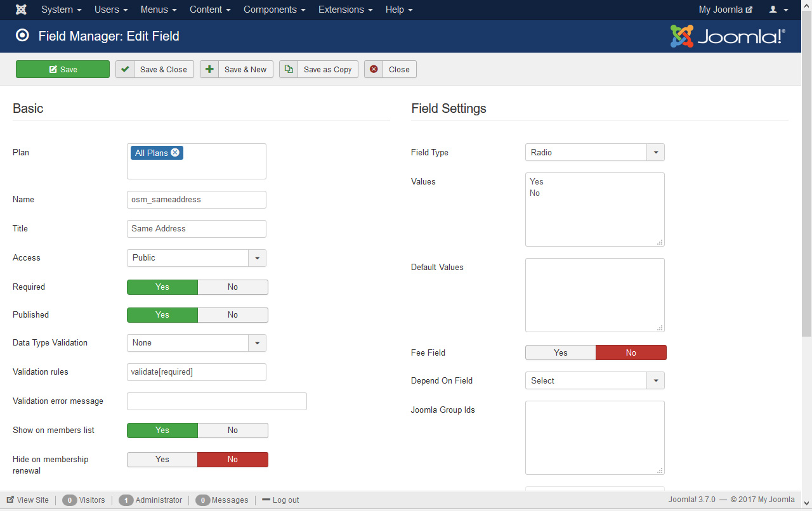Click into the Validation error message field
This screenshot has width=812, height=511.
click(217, 401)
